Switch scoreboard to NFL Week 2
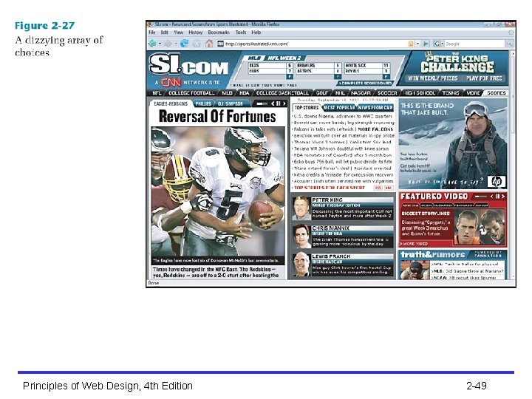 (x=284, y=58)
